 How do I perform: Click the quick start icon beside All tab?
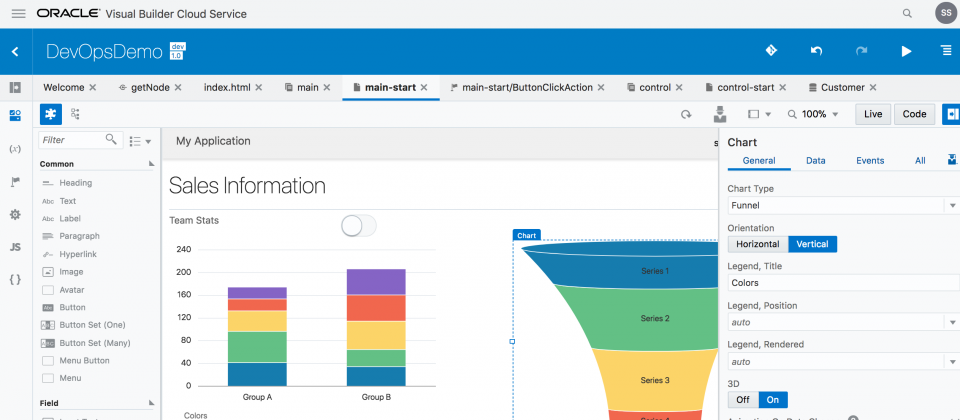(951, 160)
